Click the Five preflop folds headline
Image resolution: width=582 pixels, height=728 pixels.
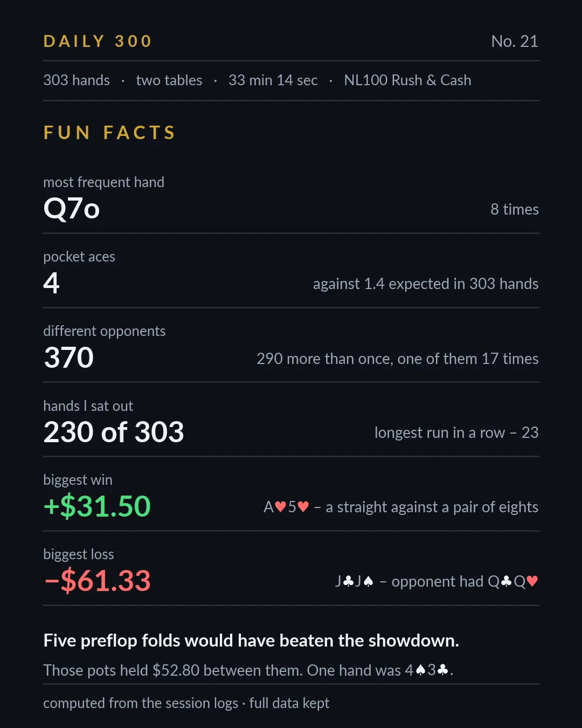pyautogui.click(x=251, y=641)
